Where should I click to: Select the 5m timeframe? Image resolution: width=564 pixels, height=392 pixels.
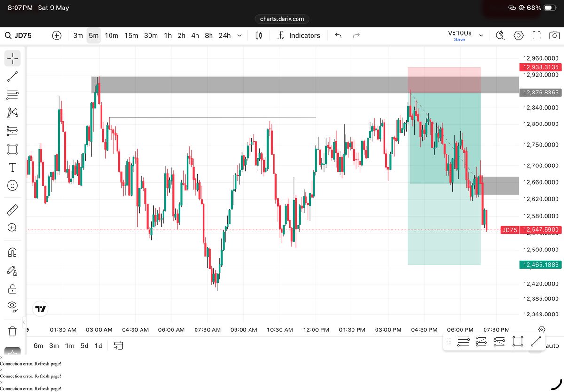coord(94,35)
